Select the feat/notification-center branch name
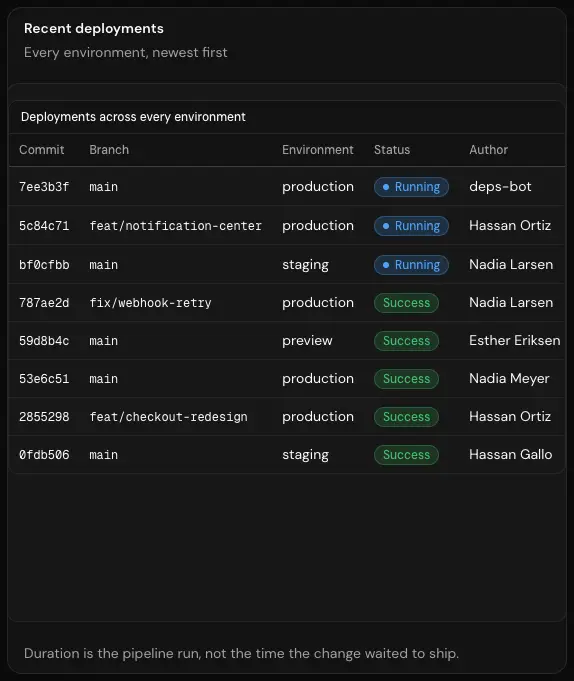This screenshot has height=681, width=574. [x=175, y=226]
